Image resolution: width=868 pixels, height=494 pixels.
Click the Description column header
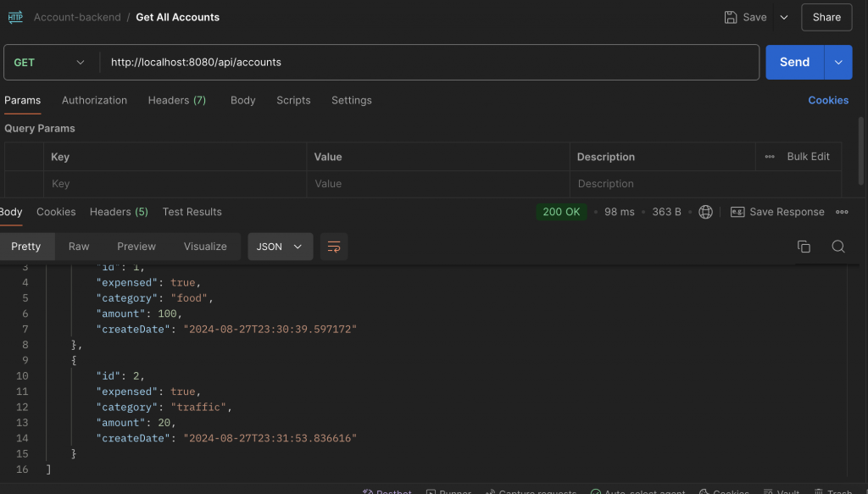[605, 157]
